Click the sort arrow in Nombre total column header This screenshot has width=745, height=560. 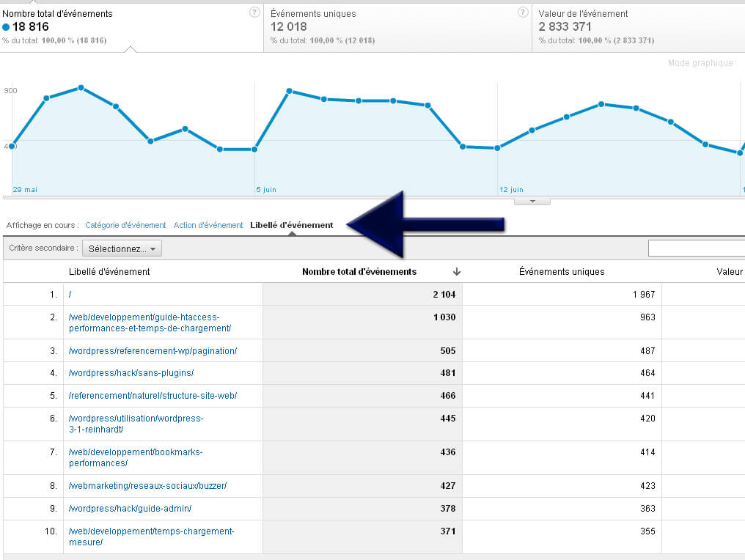point(457,272)
